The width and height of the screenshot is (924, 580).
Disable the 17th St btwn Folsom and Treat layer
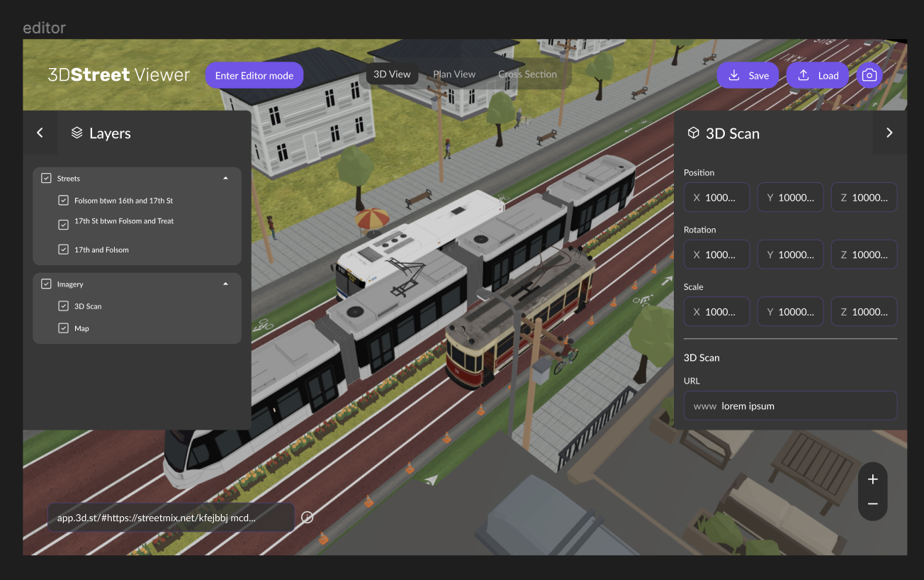coord(63,224)
